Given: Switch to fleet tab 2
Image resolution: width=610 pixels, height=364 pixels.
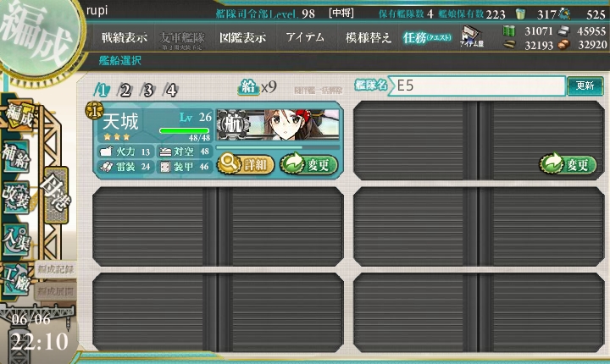Looking at the screenshot, I should 125,91.
